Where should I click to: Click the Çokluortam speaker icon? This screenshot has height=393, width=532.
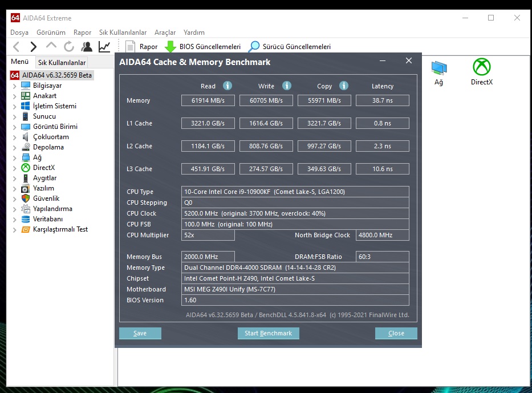[x=26, y=137]
